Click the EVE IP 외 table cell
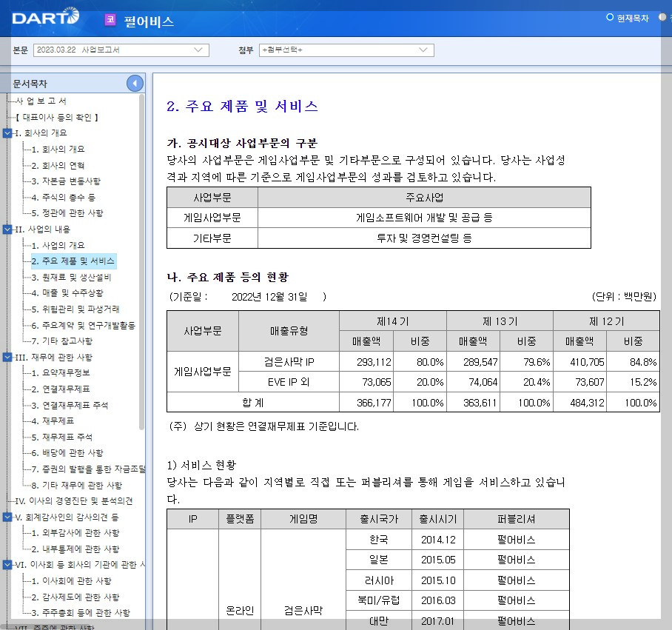Image resolution: width=672 pixels, height=630 pixels. [289, 382]
